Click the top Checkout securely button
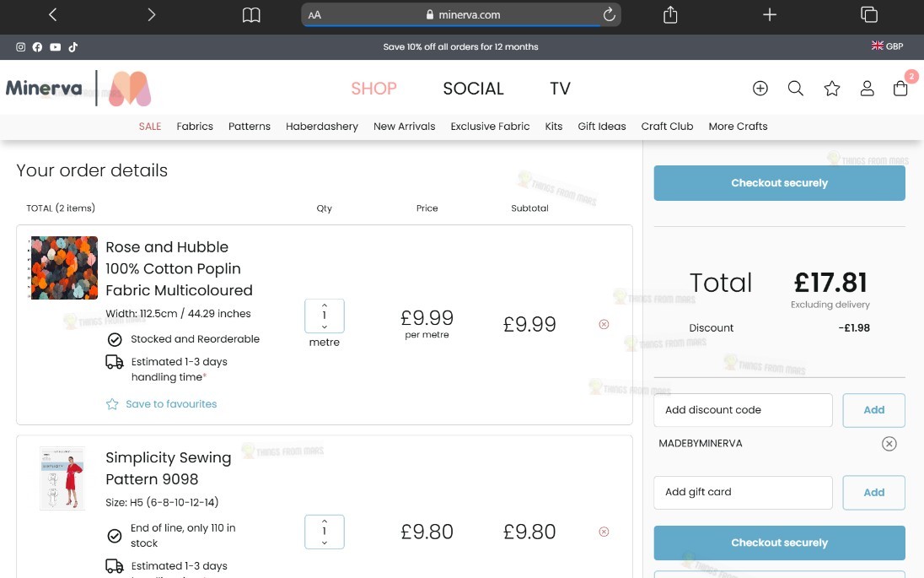This screenshot has height=578, width=924. pos(779,183)
